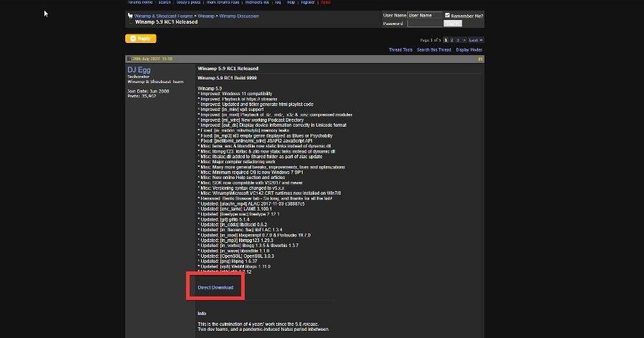Click the 'Updated: [OpenSSL] OpenSSL 3.0.3' line
The image size is (644, 338).
tap(237, 256)
